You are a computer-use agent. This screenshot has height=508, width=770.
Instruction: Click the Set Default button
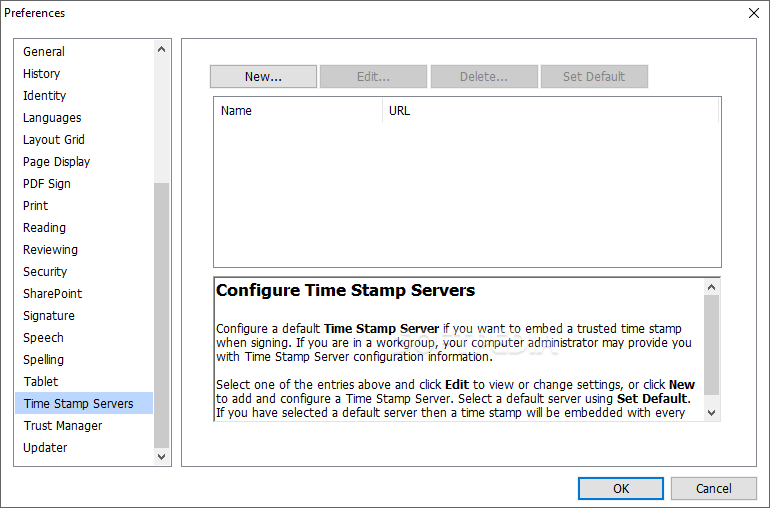[x=594, y=77]
